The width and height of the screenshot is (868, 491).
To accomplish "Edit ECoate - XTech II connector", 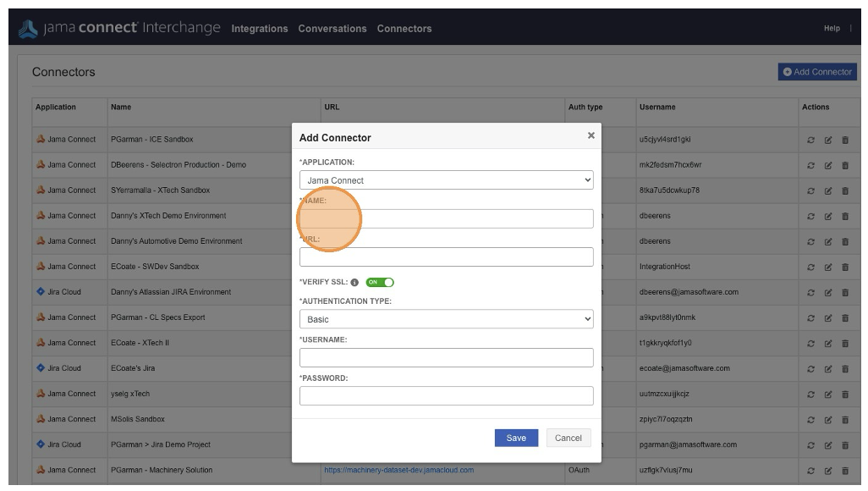I will (828, 344).
